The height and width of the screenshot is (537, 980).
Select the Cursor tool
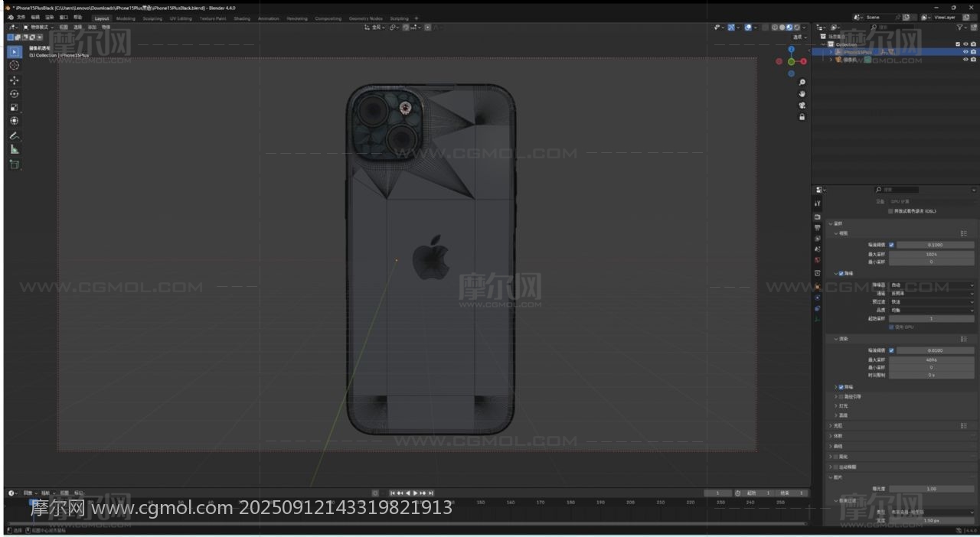pos(14,66)
